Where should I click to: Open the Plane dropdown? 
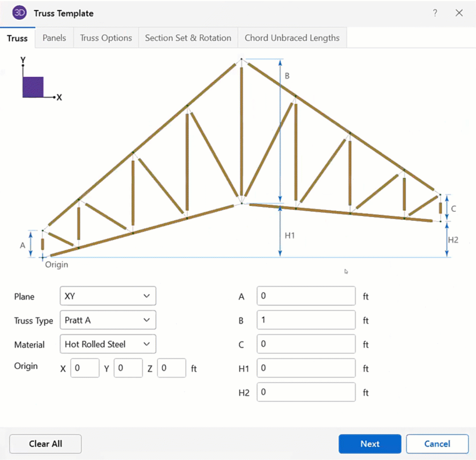pos(108,296)
